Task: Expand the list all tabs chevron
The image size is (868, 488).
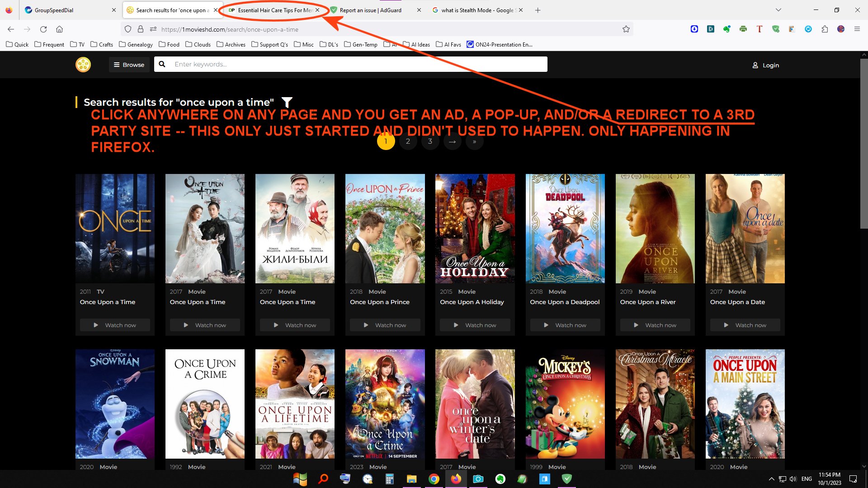Action: (x=778, y=10)
